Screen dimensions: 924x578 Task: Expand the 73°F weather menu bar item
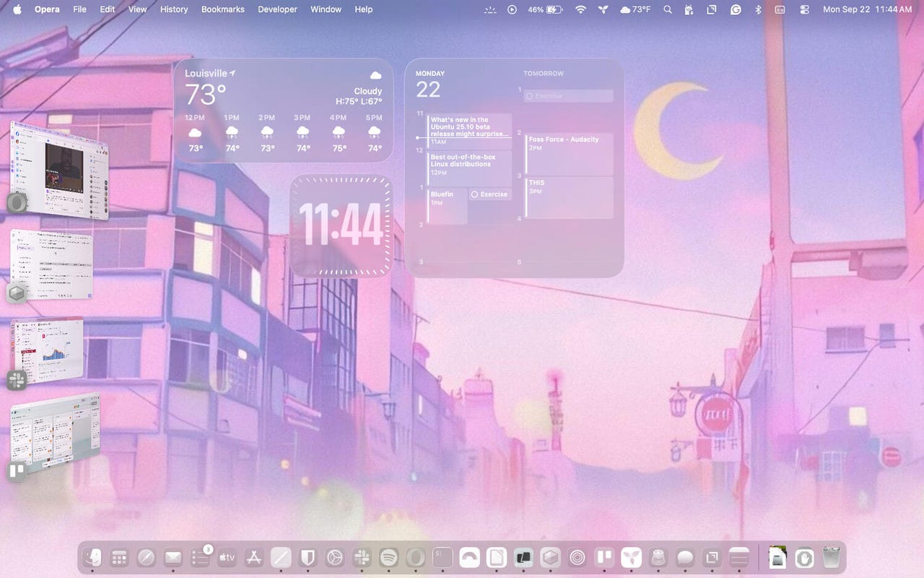635,9
